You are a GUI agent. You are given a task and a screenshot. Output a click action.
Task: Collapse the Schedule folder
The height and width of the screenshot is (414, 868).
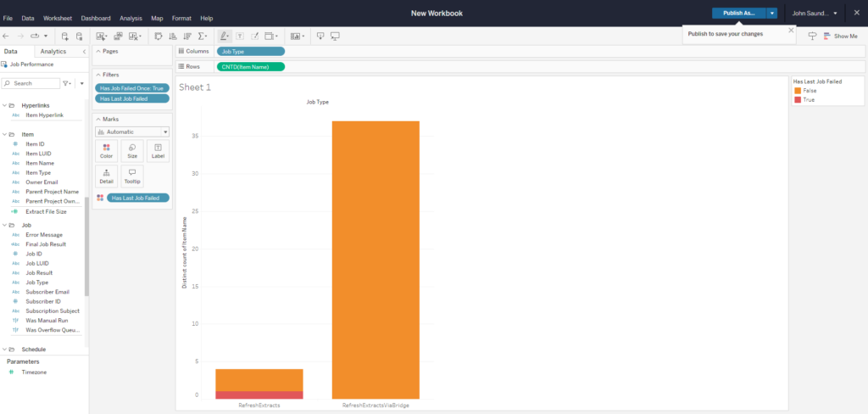4,350
